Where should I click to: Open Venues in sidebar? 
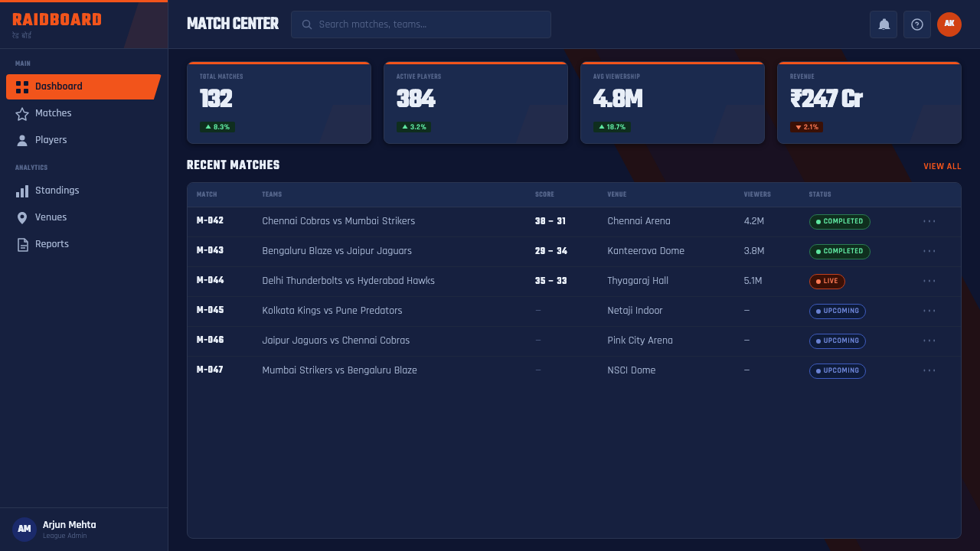click(83, 217)
